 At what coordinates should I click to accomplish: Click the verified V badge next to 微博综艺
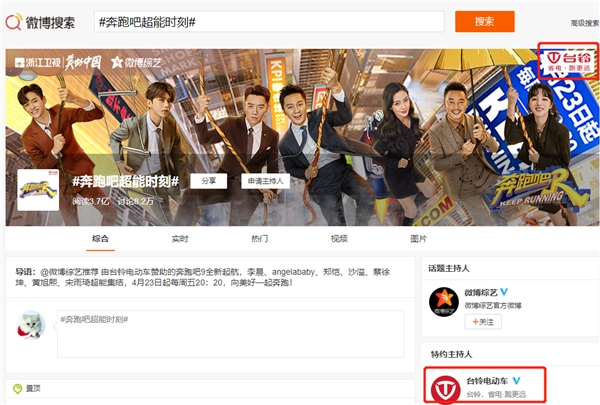(x=504, y=292)
